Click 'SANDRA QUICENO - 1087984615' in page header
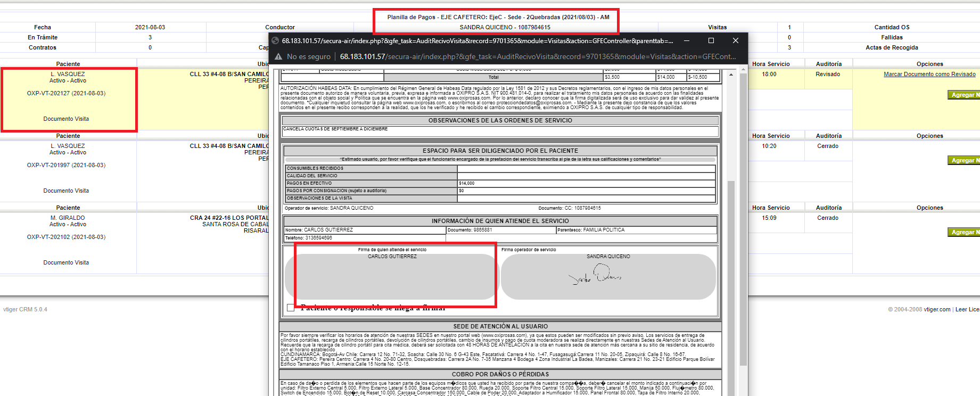This screenshot has width=980, height=396. coord(505,27)
